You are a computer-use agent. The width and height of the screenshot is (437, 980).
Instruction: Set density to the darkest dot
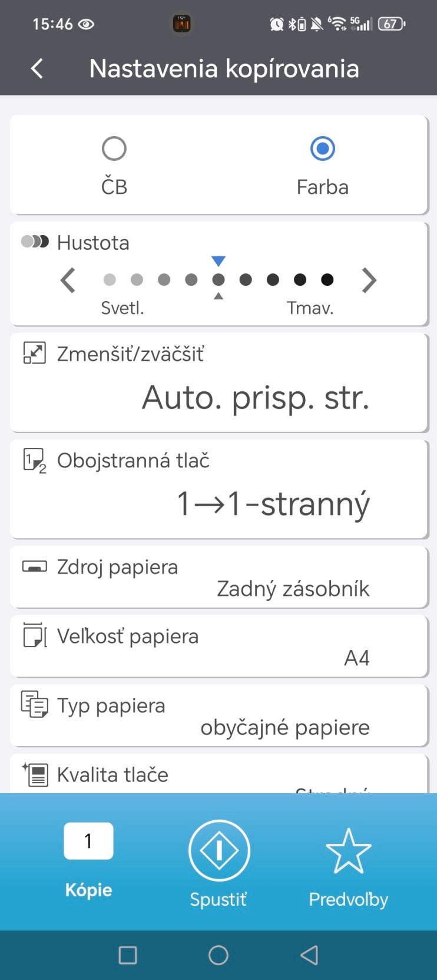click(327, 280)
